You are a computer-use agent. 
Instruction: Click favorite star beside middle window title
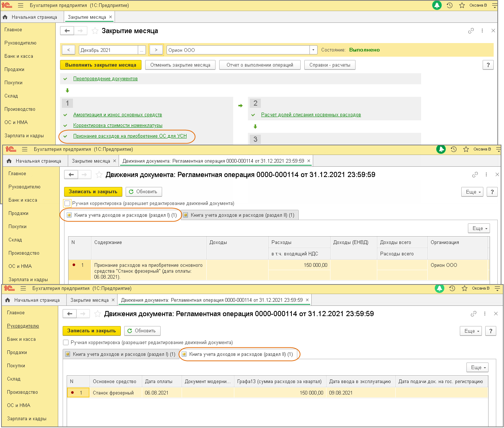pyautogui.click(x=99, y=175)
